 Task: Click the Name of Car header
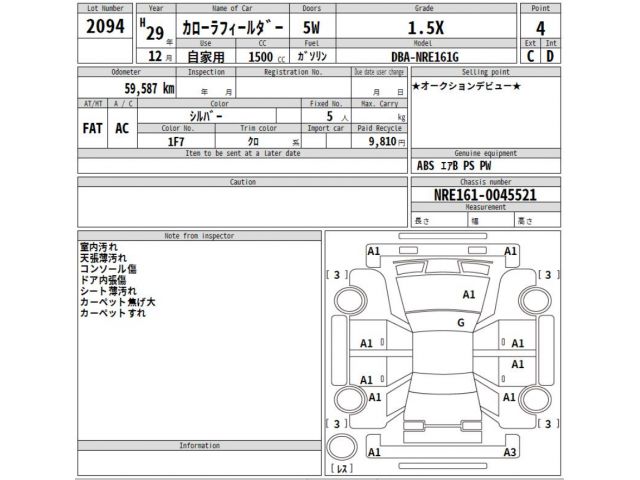pos(232,8)
